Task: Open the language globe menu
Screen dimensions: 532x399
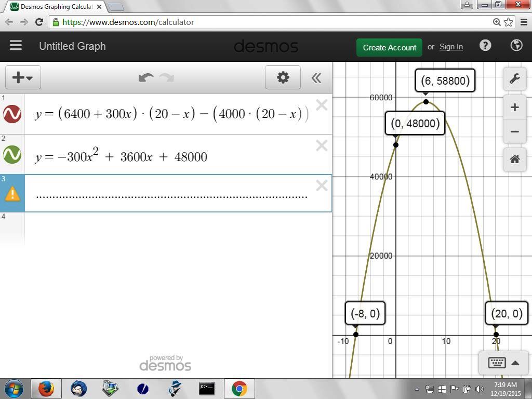Action: 516,46
